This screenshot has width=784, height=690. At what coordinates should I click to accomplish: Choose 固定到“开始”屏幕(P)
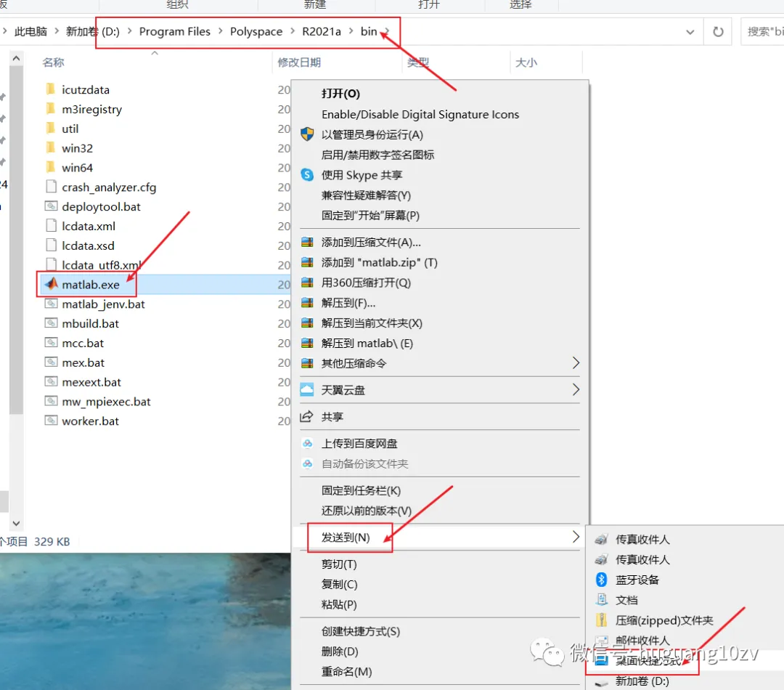pos(370,215)
